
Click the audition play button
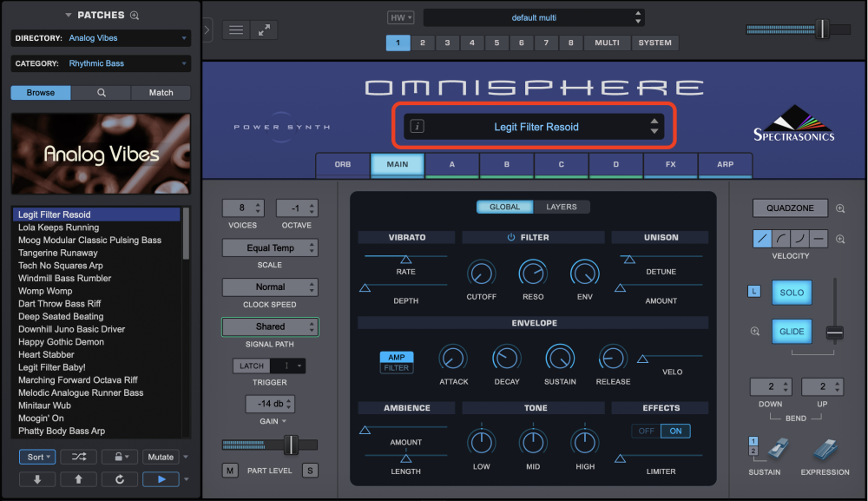pos(161,479)
